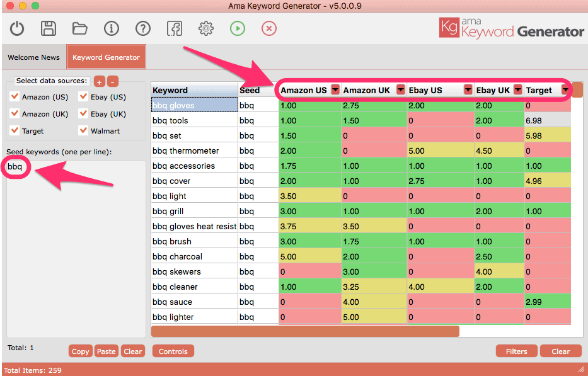Toggle the Ebay (UK) checkbox
588x376 pixels.
pyautogui.click(x=83, y=113)
